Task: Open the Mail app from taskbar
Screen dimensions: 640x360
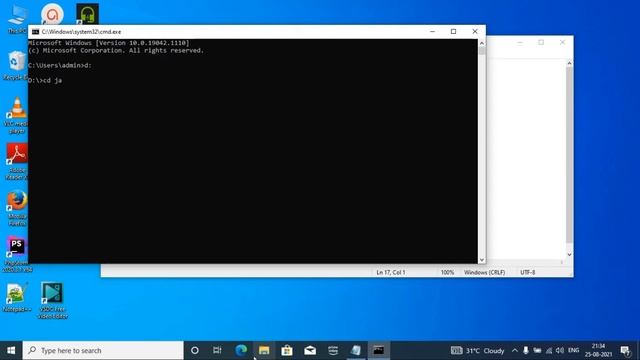Action: [x=310, y=350]
